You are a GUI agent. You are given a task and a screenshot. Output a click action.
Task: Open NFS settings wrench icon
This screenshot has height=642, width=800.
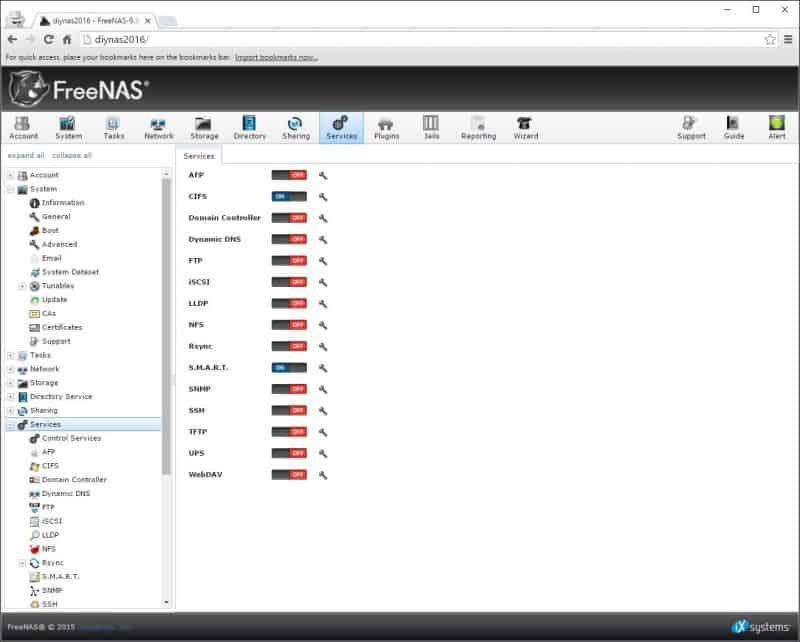(322, 326)
